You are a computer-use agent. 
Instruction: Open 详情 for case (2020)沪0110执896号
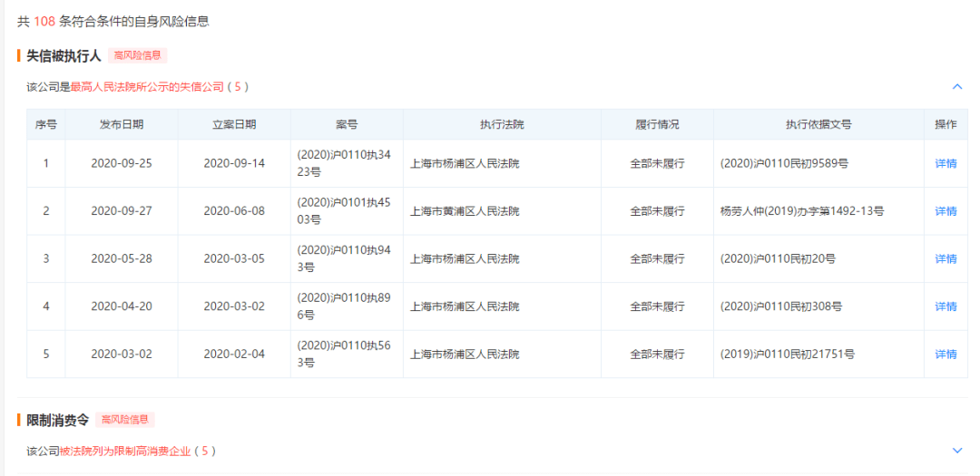point(946,306)
